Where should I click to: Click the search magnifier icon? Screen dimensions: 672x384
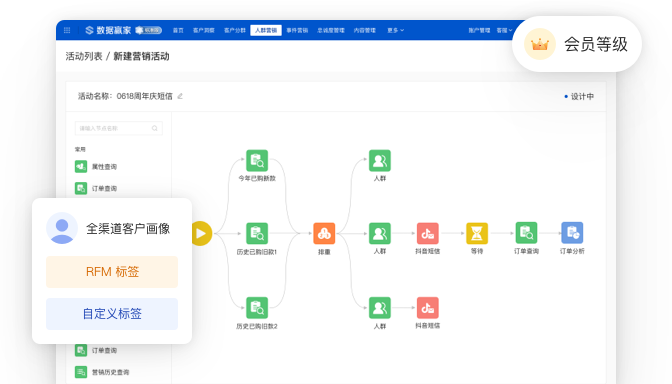[x=155, y=128]
